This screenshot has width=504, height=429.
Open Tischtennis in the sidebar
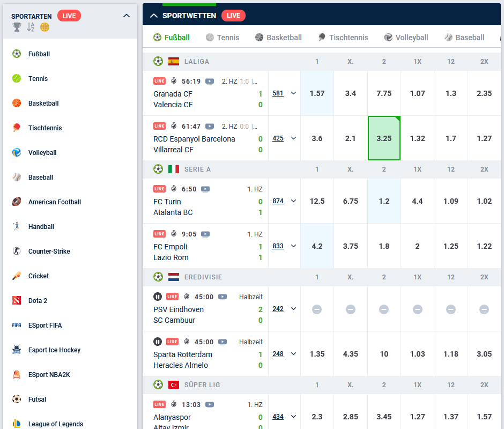click(x=45, y=128)
